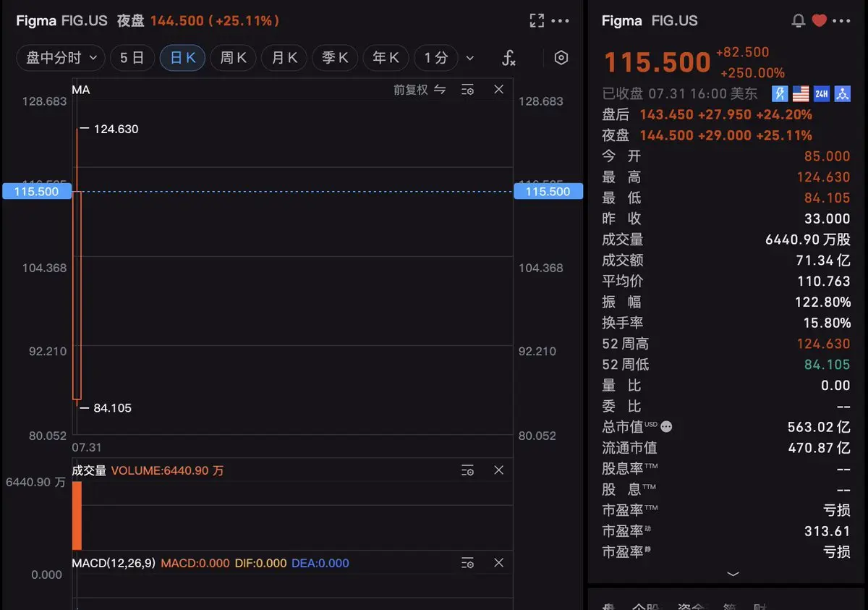Image resolution: width=868 pixels, height=610 pixels.
Task: Click the 已收盘 07.31 16:00 美东 status
Action: tap(680, 93)
